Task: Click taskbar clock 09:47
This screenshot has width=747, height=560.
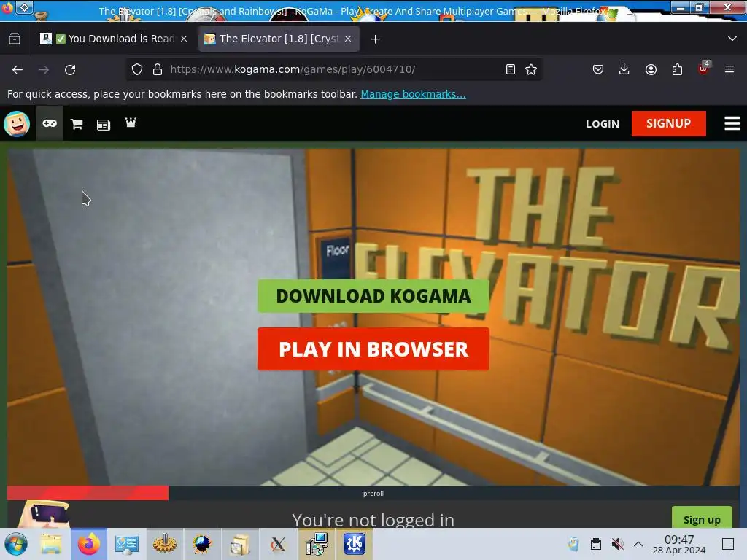Action: pyautogui.click(x=679, y=544)
